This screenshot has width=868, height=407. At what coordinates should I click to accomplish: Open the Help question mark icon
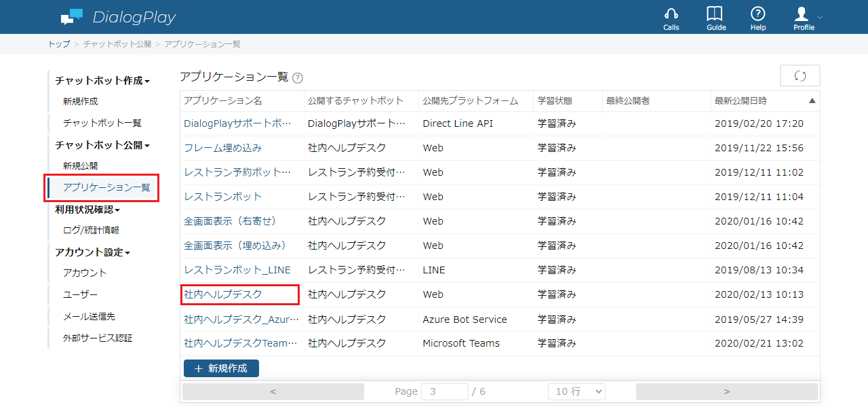coord(758,14)
